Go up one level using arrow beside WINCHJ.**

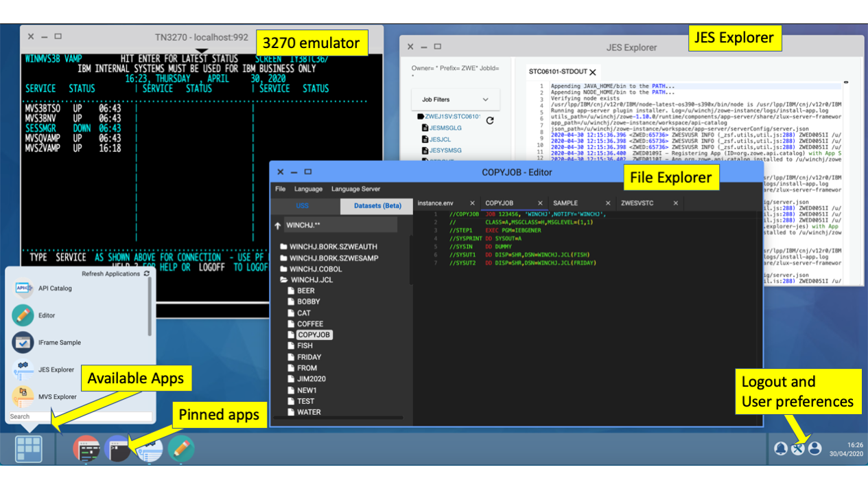pos(277,225)
